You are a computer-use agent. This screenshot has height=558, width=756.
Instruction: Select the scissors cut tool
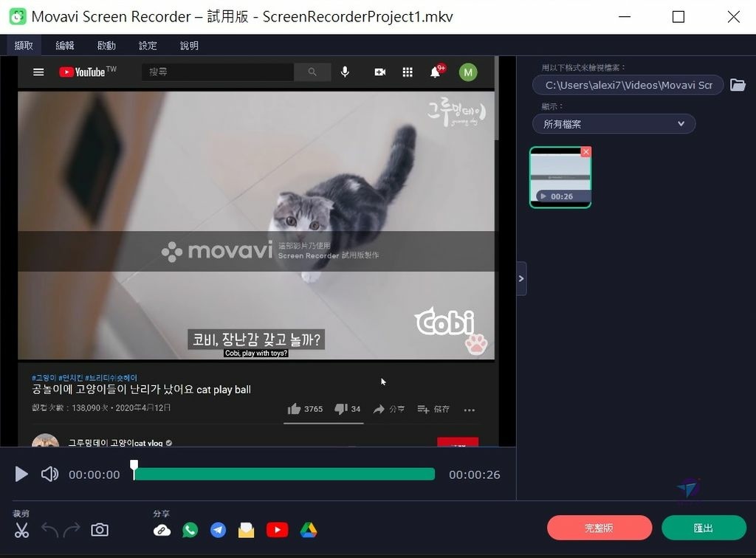pyautogui.click(x=21, y=530)
